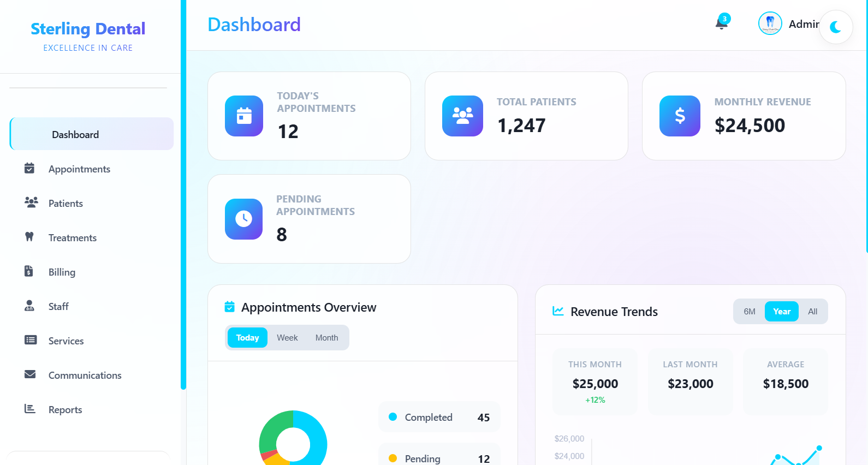The height and width of the screenshot is (465, 868).
Task: Open the Dashboard menu item
Action: coord(92,134)
